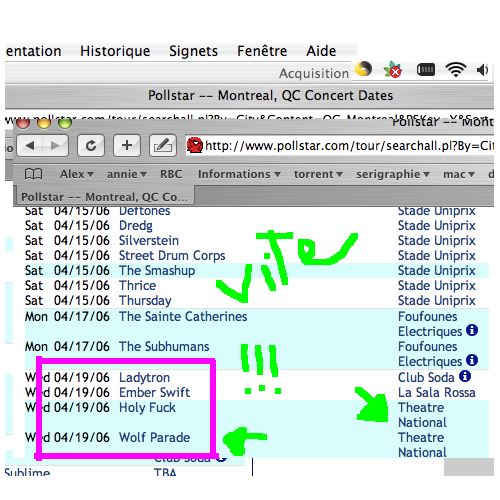Image resolution: width=500 pixels, height=500 pixels.
Task: Click info icon beside Sainte Catherines venue
Action: pos(472,330)
